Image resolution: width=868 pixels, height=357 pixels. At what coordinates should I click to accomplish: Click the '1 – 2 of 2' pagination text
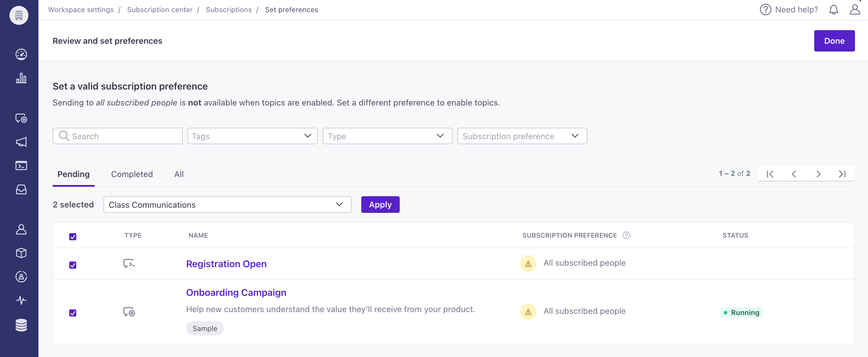click(735, 173)
